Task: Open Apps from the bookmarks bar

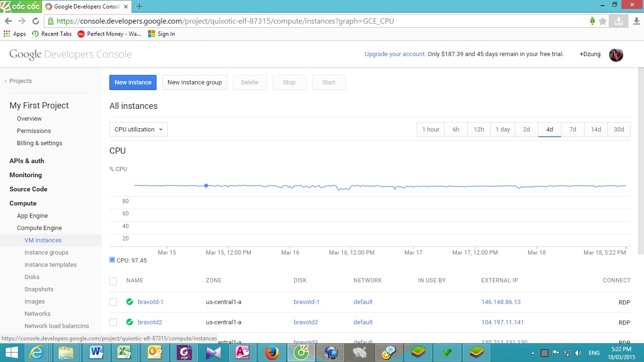Action: pyautogui.click(x=15, y=34)
